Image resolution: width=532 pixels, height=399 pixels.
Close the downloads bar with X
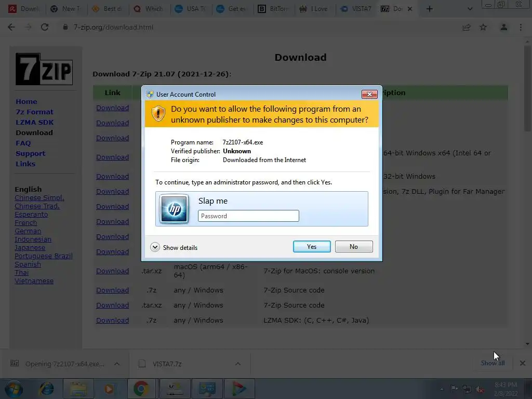(523, 363)
